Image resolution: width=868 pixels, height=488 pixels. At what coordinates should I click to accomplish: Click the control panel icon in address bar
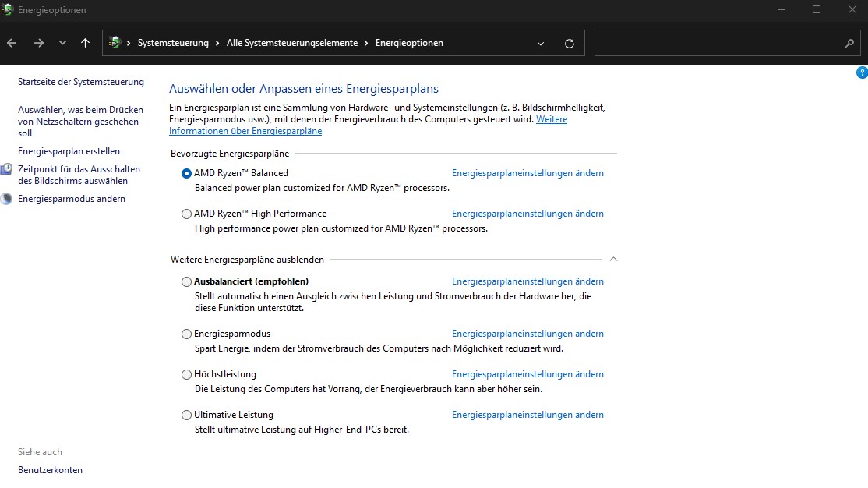tap(115, 43)
